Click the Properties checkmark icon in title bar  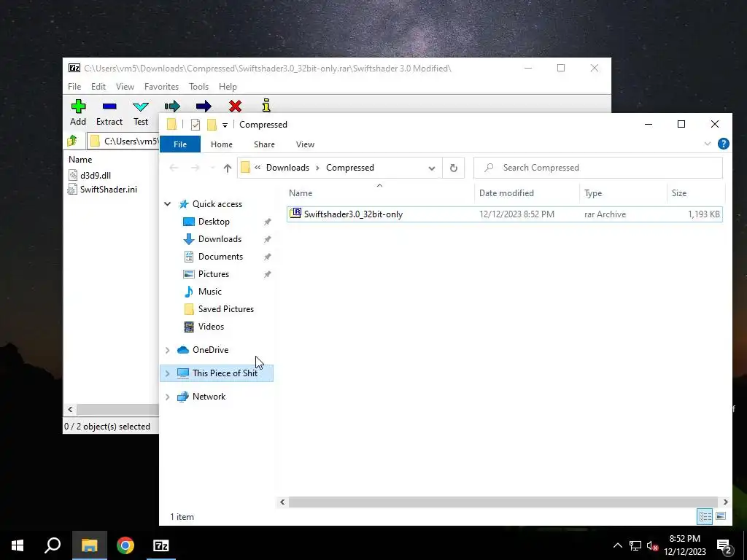196,124
